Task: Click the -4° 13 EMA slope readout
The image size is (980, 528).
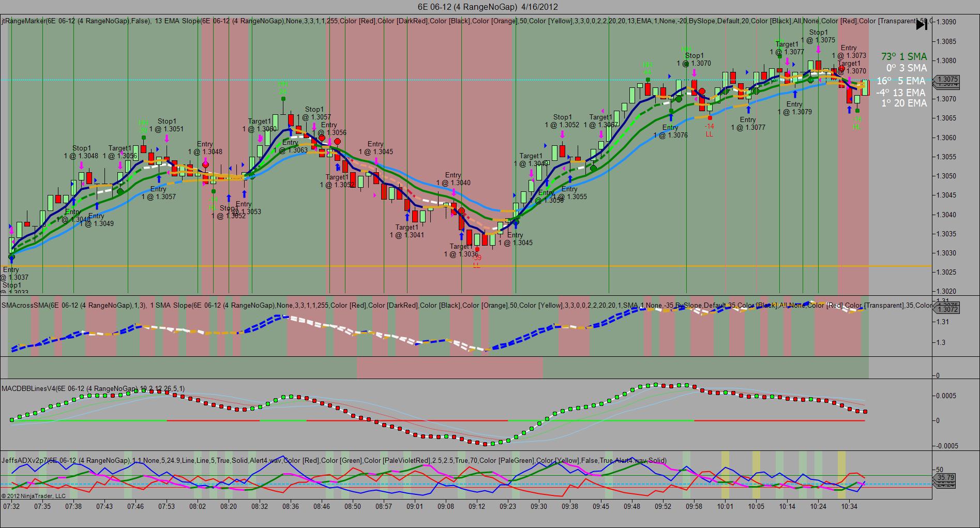Action: 900,93
